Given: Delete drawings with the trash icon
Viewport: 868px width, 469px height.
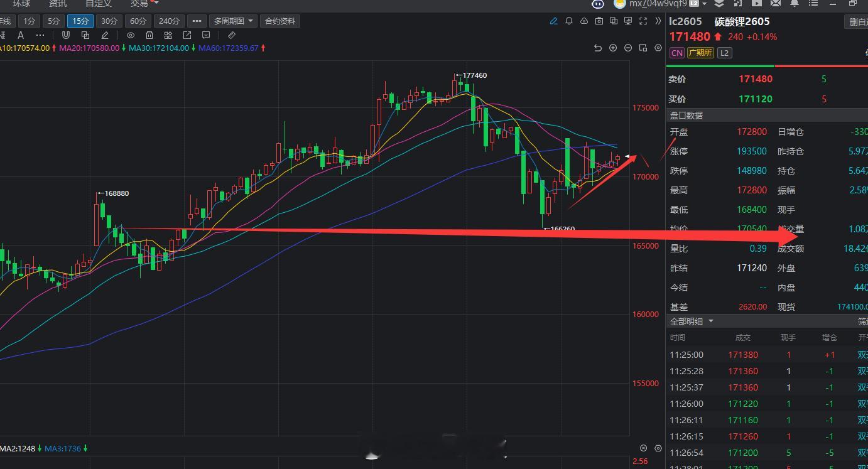Looking at the screenshot, I should 149,35.
